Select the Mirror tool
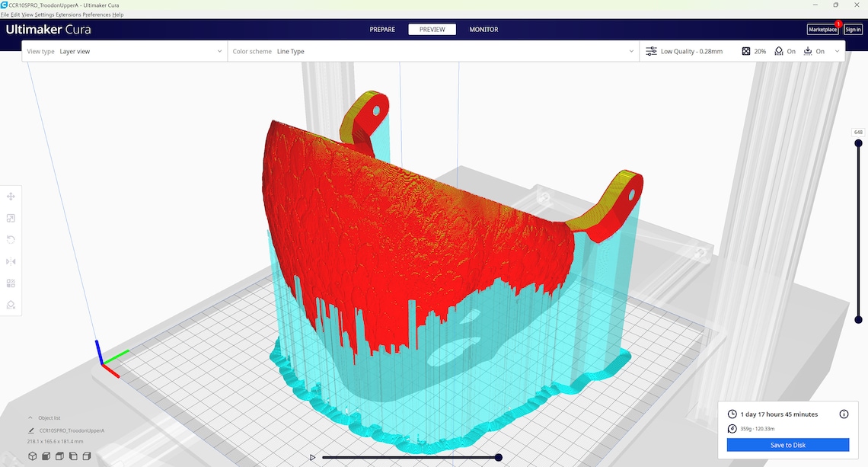 click(x=11, y=261)
